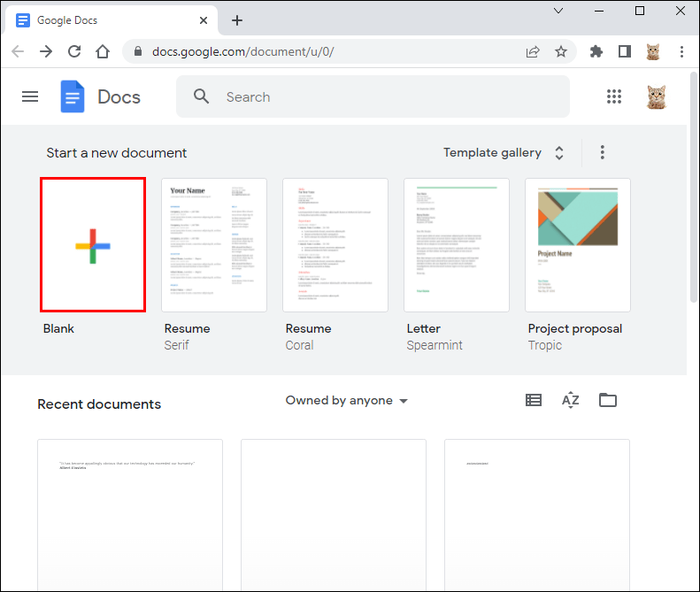View site information lock icon
This screenshot has width=700, height=592.
tap(138, 51)
